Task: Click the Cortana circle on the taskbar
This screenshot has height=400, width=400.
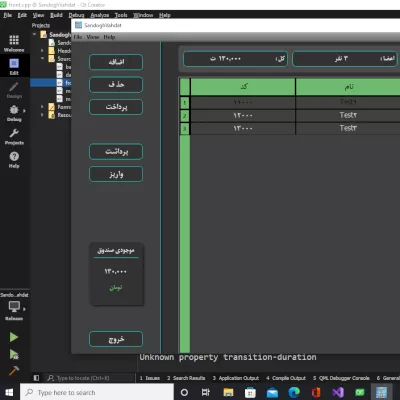Action: 184,392
